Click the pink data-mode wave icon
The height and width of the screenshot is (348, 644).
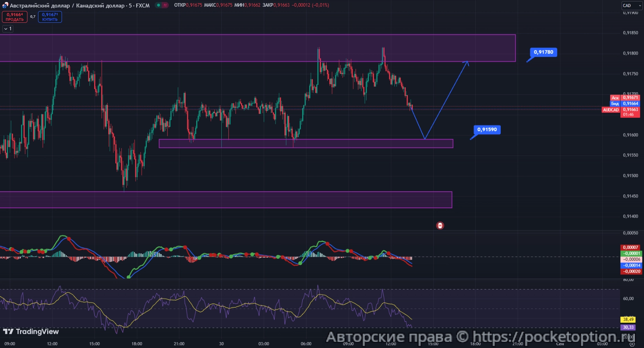(x=165, y=5)
